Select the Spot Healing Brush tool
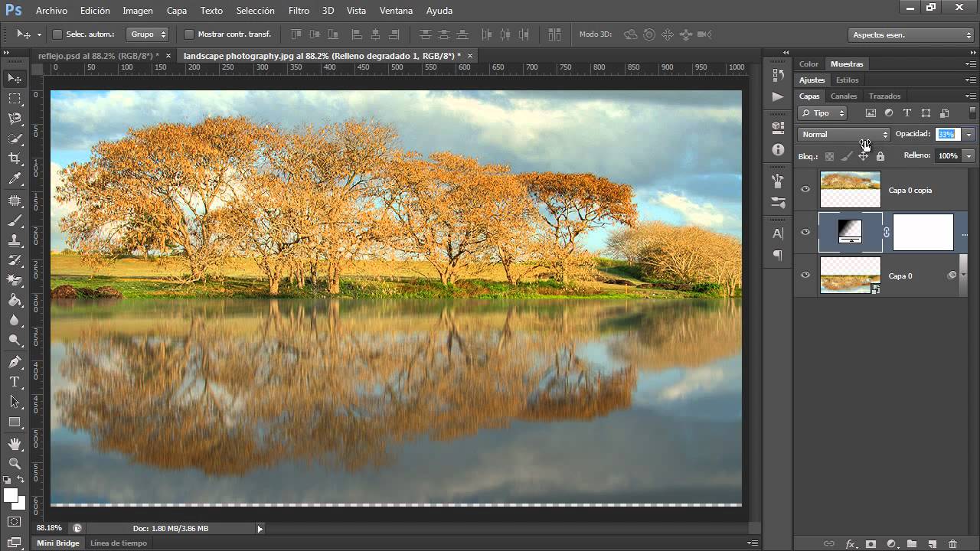980x551 pixels. pyautogui.click(x=15, y=201)
